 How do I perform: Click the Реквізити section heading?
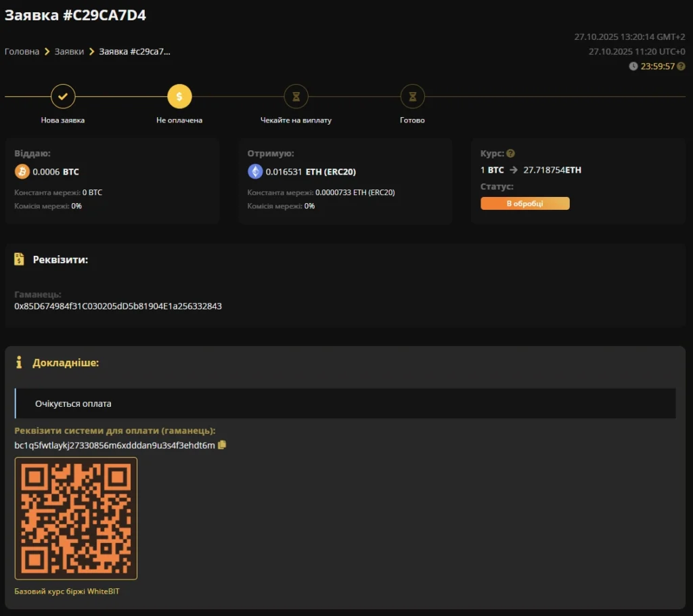(x=60, y=259)
